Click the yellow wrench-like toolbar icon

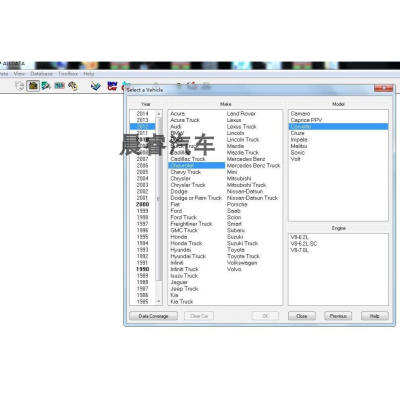point(73,86)
